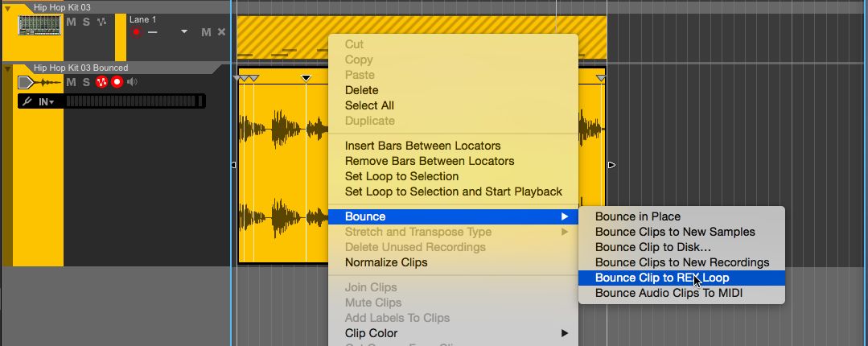Select Bounce in Place from submenu
The height and width of the screenshot is (346, 868).
click(638, 216)
